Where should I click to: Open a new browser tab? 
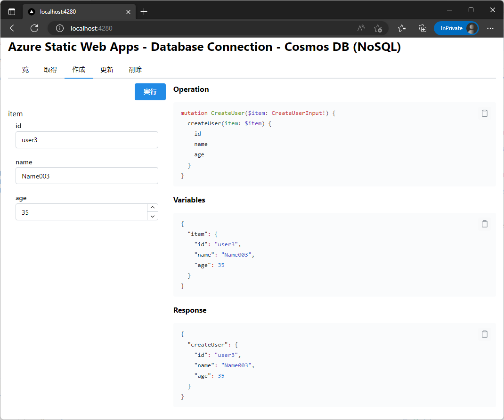[144, 12]
